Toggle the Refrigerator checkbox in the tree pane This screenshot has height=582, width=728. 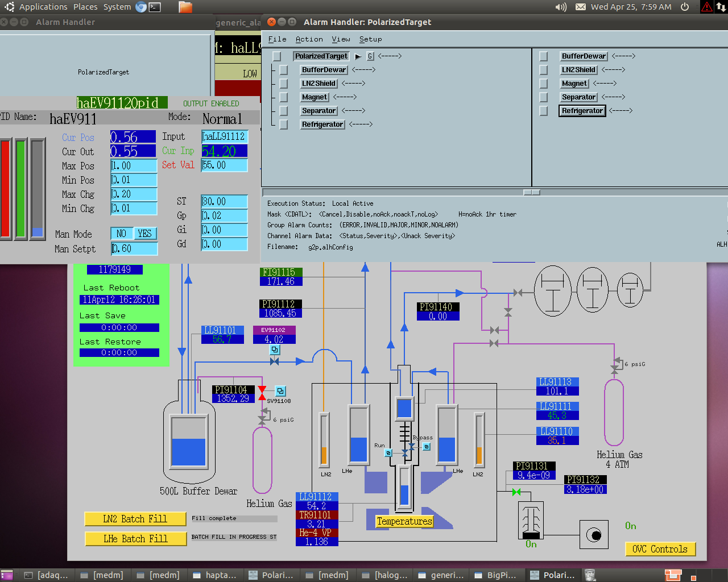284,124
